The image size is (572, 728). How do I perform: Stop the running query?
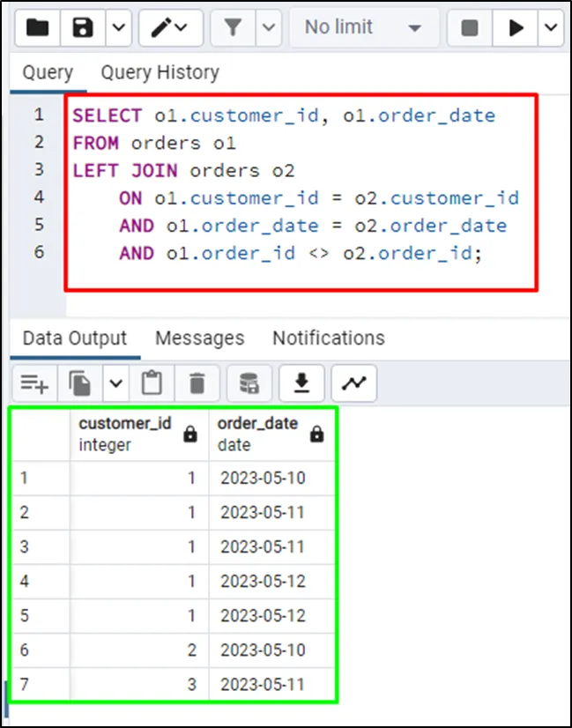pos(470,28)
